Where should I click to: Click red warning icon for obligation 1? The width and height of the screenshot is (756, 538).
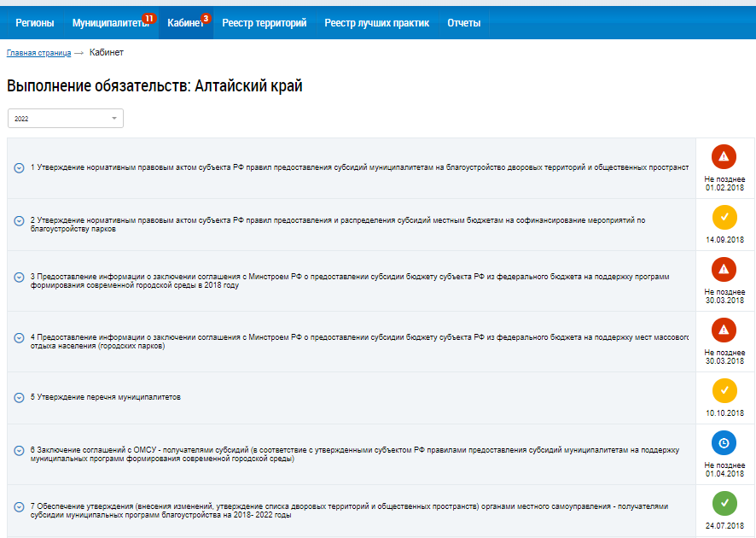click(x=724, y=156)
